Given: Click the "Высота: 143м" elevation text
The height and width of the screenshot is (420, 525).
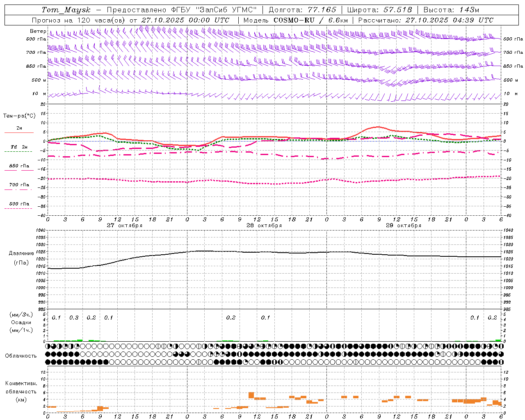Looking at the screenshot, I should [451, 10].
